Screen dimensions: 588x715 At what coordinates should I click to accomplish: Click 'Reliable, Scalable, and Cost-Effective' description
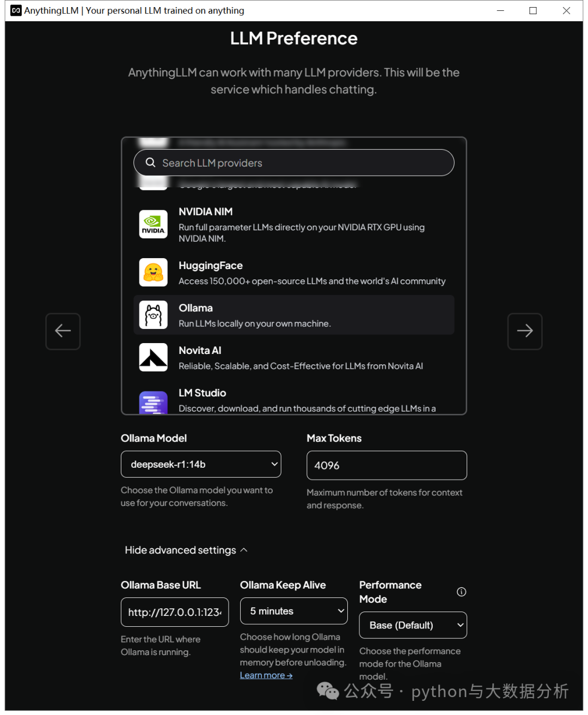tap(301, 366)
